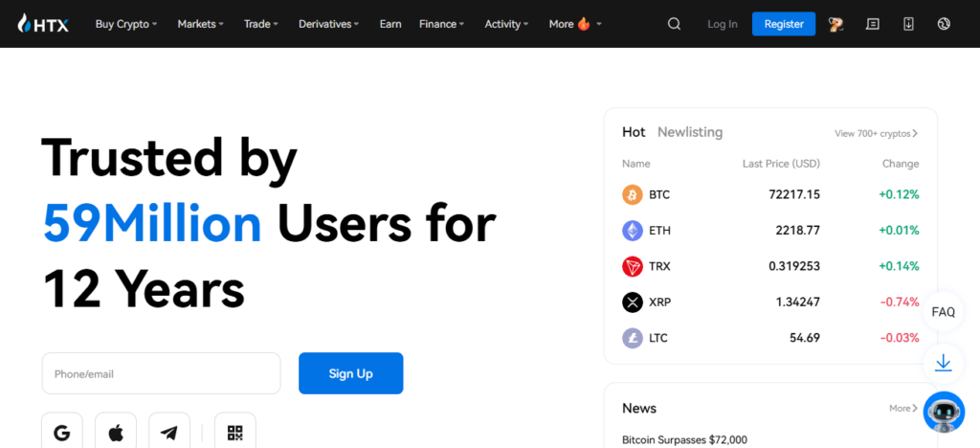Click the Litecoin coin icon
The width and height of the screenshot is (980, 448).
(x=633, y=338)
